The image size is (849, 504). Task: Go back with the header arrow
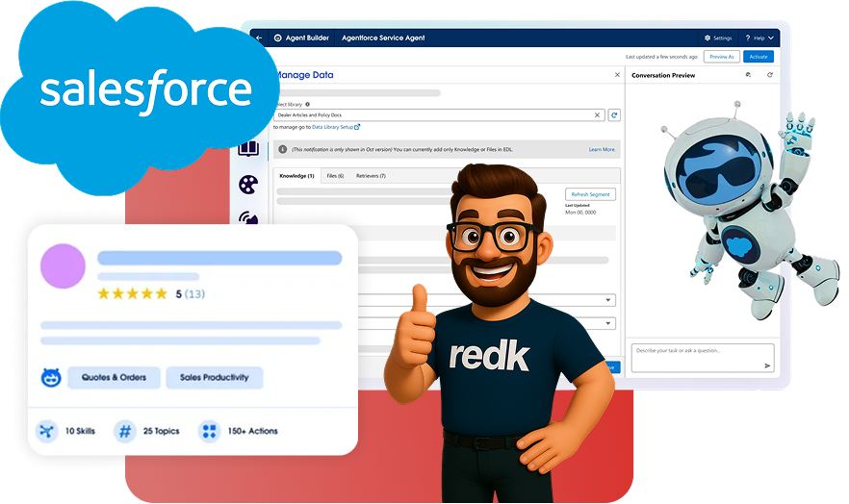pyautogui.click(x=259, y=38)
